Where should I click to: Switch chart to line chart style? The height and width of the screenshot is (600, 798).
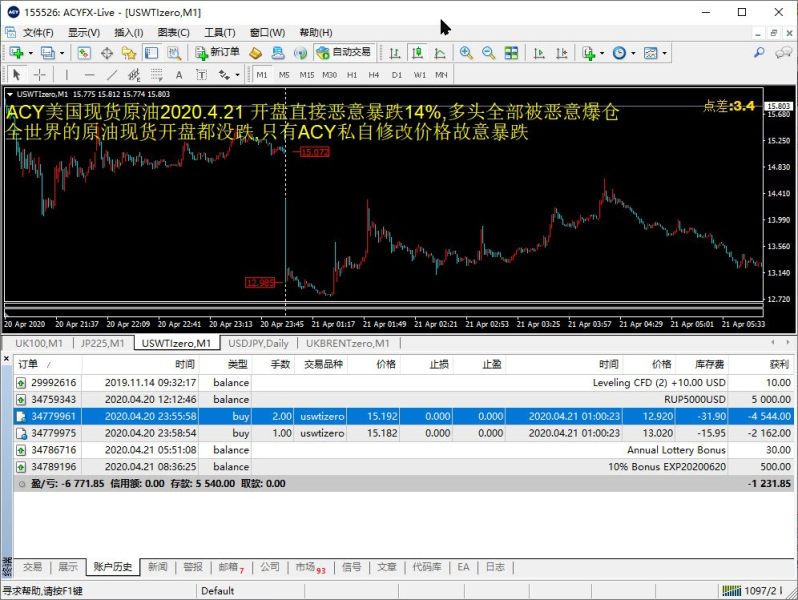440,52
